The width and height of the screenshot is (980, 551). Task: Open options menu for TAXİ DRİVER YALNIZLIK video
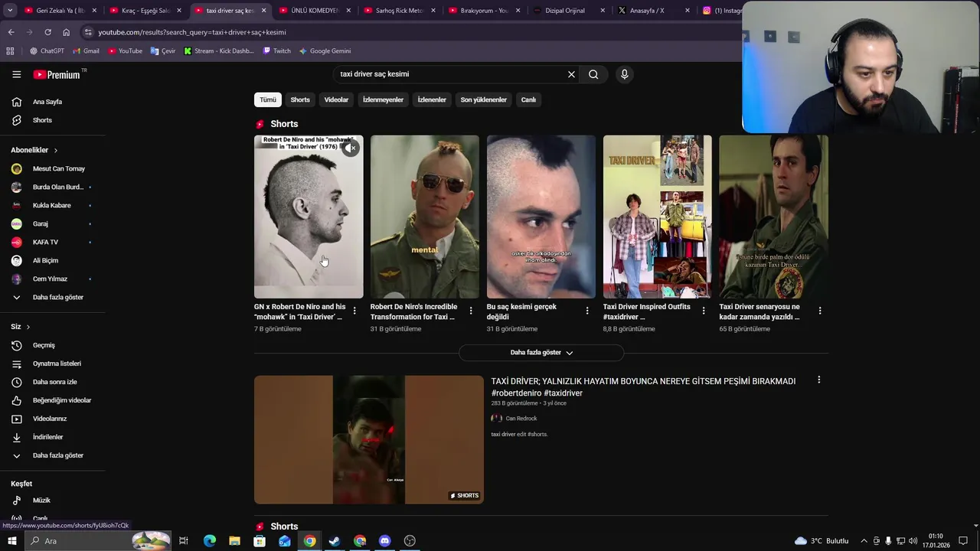(x=818, y=380)
